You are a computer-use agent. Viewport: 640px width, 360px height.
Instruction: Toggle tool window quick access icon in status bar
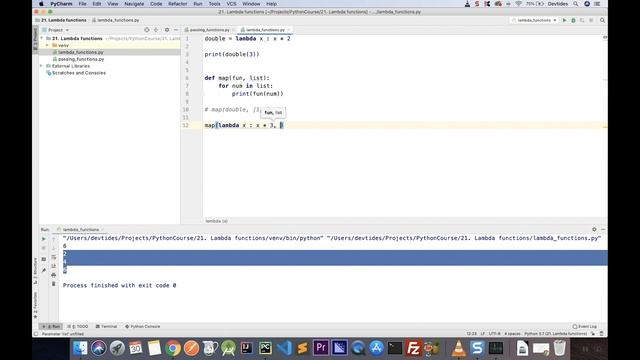click(36, 334)
